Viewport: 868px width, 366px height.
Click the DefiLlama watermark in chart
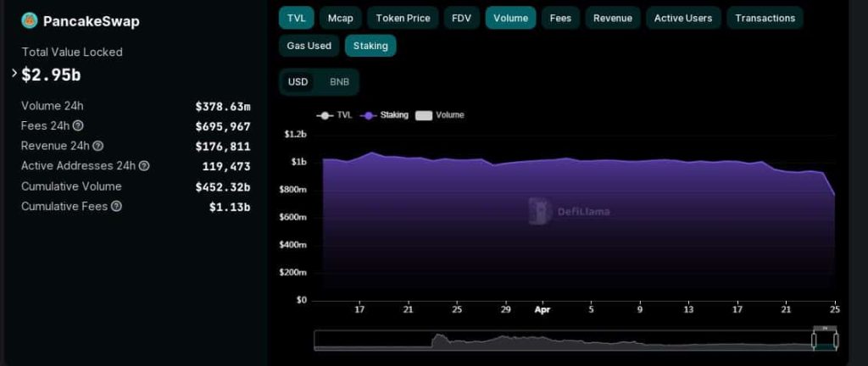[x=569, y=211]
